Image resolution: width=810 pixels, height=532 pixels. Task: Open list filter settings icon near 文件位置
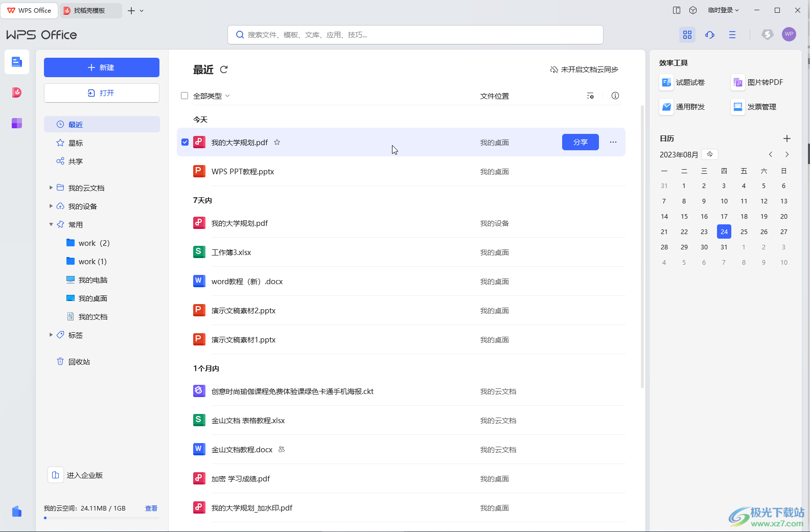pyautogui.click(x=590, y=96)
